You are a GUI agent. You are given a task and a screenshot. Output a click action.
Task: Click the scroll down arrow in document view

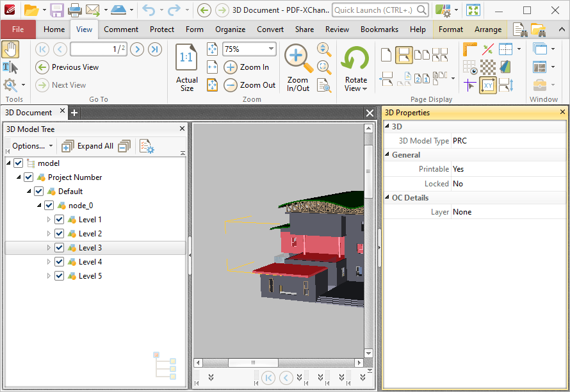click(x=368, y=353)
